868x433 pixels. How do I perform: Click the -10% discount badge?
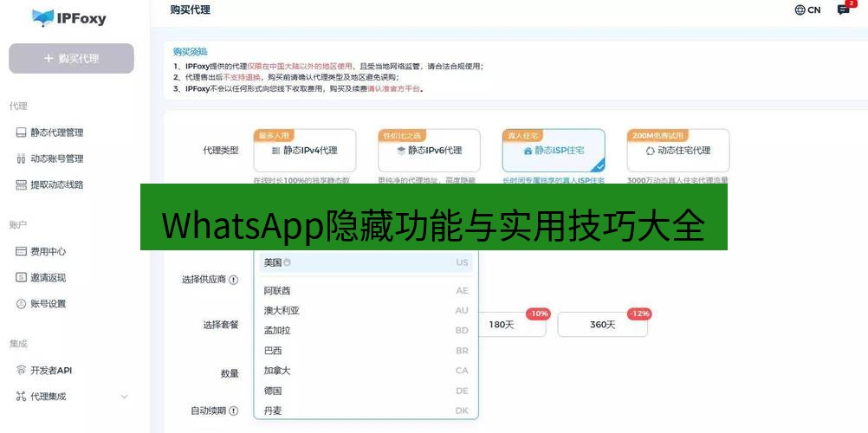(x=538, y=314)
